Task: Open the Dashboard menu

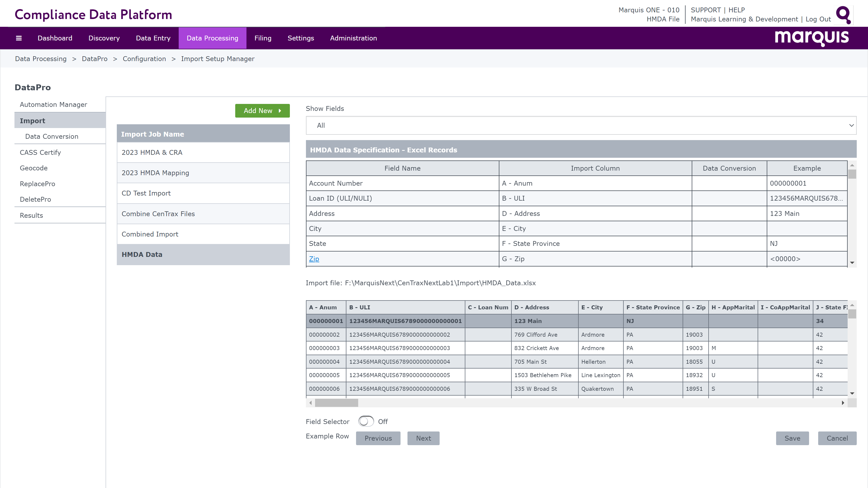Action: (55, 38)
